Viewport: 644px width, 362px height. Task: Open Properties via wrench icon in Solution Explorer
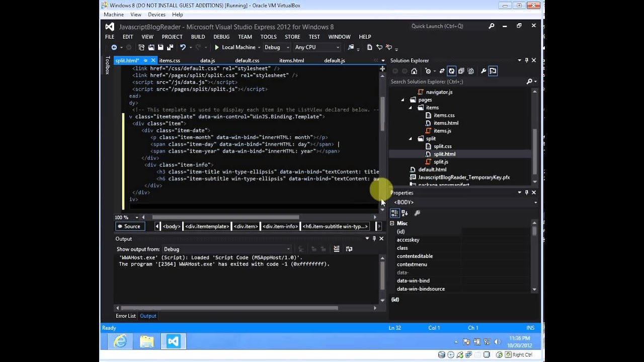pos(484,71)
